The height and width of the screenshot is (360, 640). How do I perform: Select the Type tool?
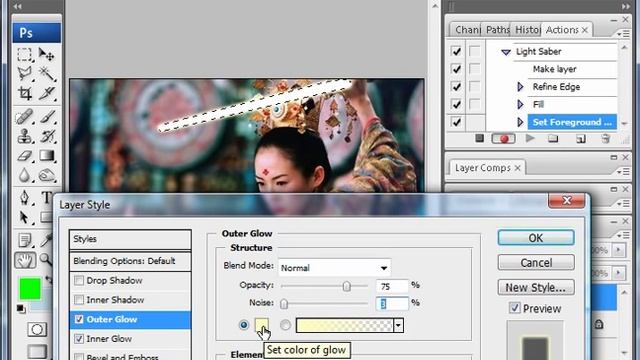tap(46, 198)
